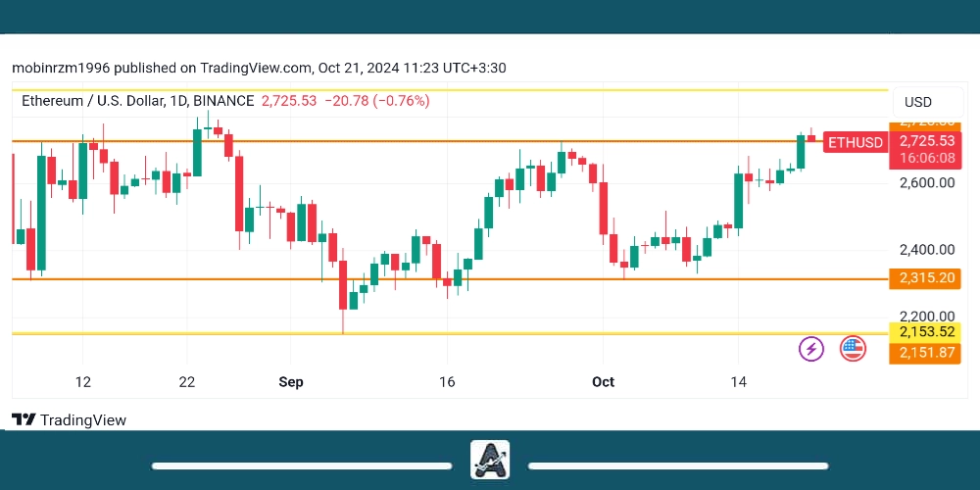Click the US flag economic event icon
Viewport: 980px width, 490px height.
[853, 348]
